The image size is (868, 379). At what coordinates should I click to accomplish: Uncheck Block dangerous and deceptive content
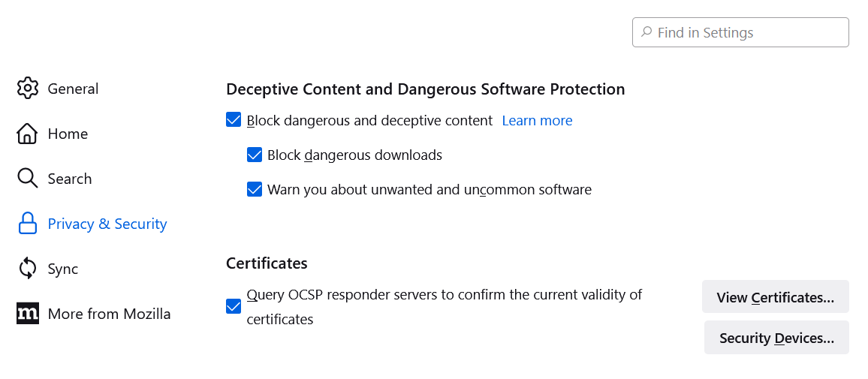pos(234,120)
